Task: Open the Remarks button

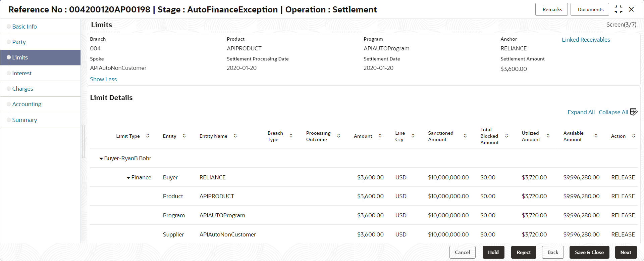Action: point(552,9)
